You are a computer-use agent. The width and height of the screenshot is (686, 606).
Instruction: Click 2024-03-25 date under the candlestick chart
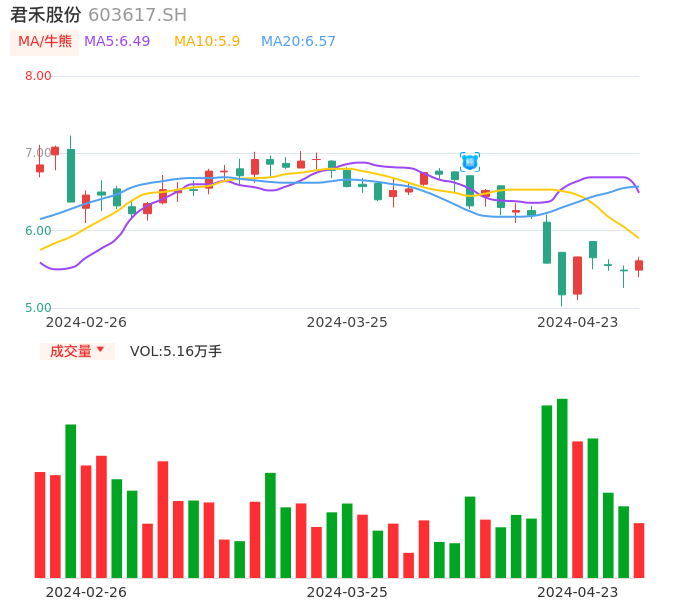347,322
